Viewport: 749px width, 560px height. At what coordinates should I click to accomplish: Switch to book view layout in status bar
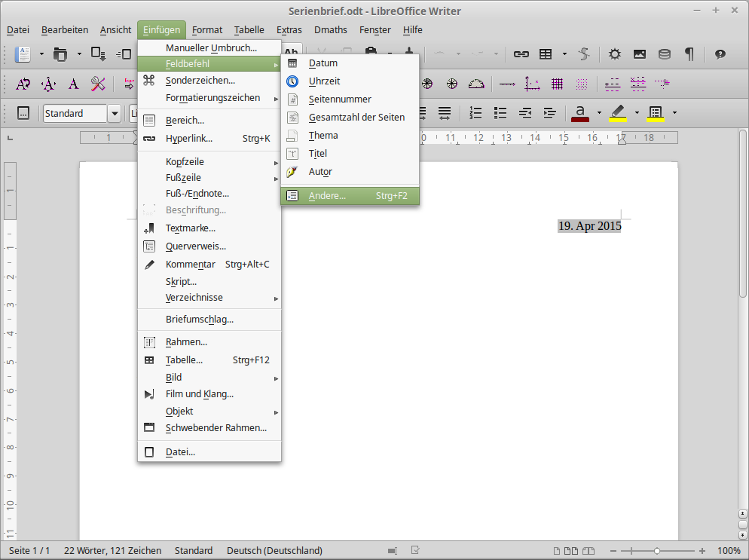589,551
